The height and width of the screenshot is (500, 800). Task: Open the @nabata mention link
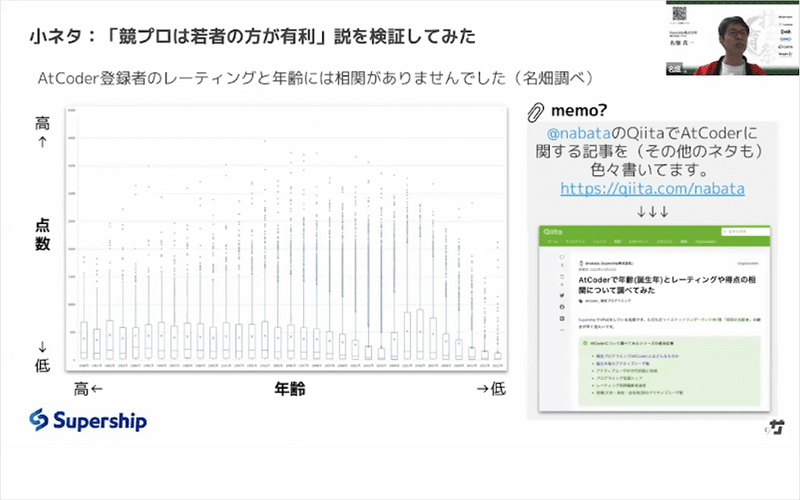(579, 134)
